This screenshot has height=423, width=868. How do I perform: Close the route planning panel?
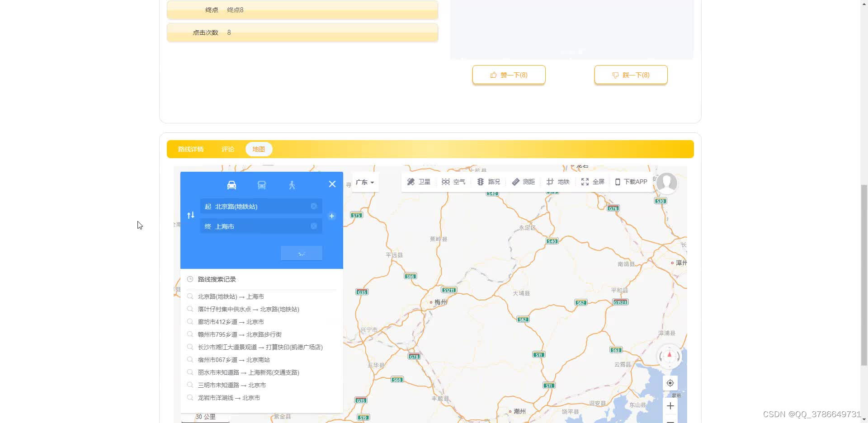(332, 184)
